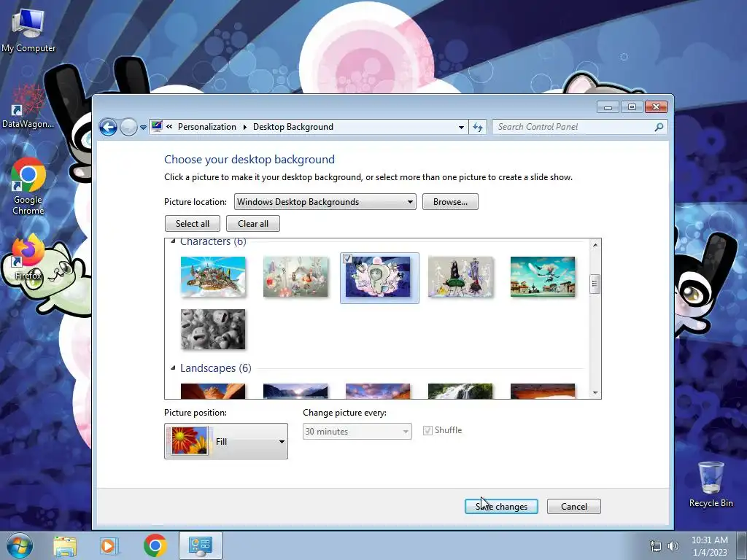Image resolution: width=747 pixels, height=560 pixels.
Task: Click the Cancel button
Action: point(573,506)
